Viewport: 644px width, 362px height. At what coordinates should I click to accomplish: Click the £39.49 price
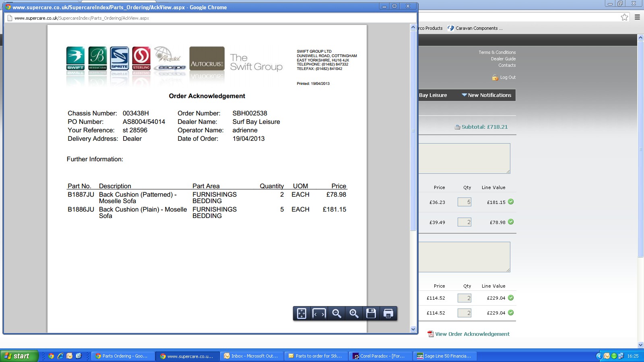coord(437,222)
